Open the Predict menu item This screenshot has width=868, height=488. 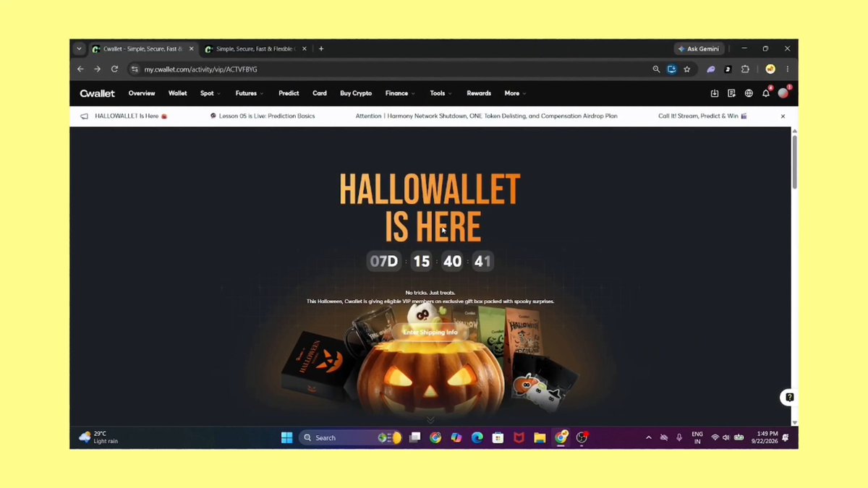click(289, 93)
